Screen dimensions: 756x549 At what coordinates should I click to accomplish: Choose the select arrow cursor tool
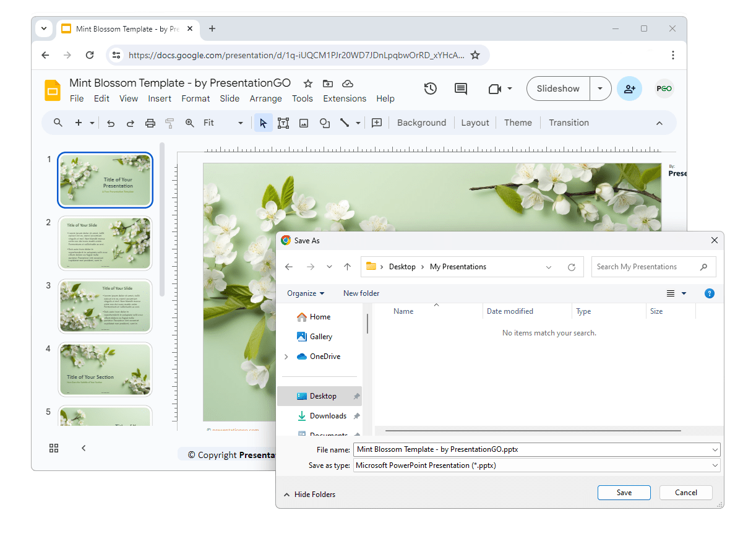264,123
